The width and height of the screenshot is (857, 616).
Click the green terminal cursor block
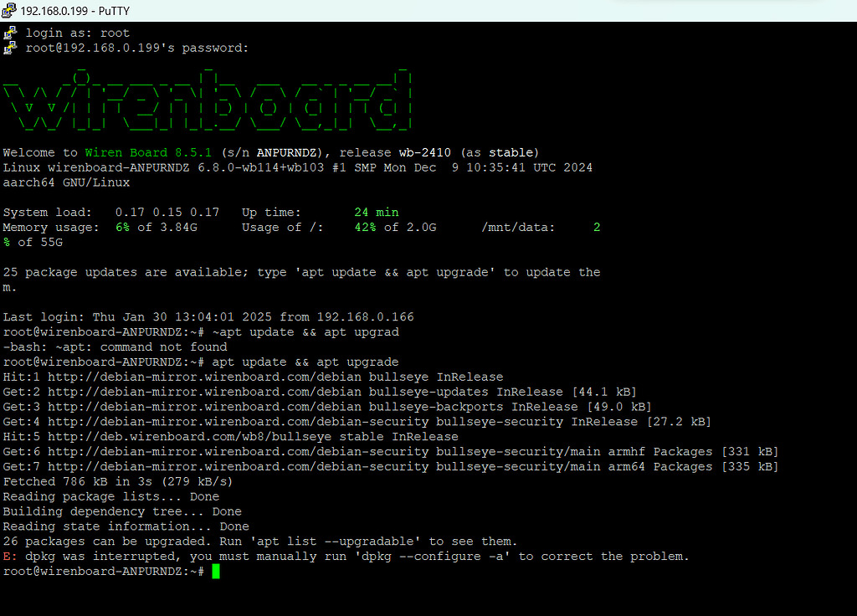(216, 572)
